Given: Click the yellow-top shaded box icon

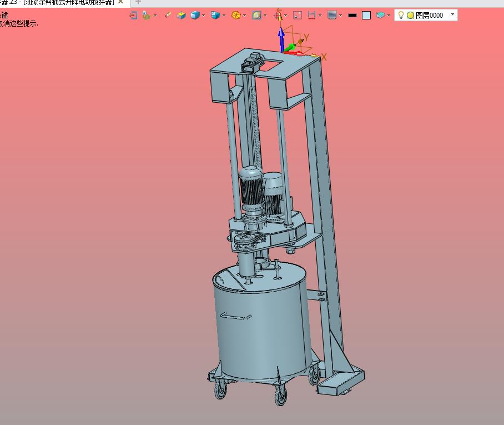Looking at the screenshot, I should [182, 15].
